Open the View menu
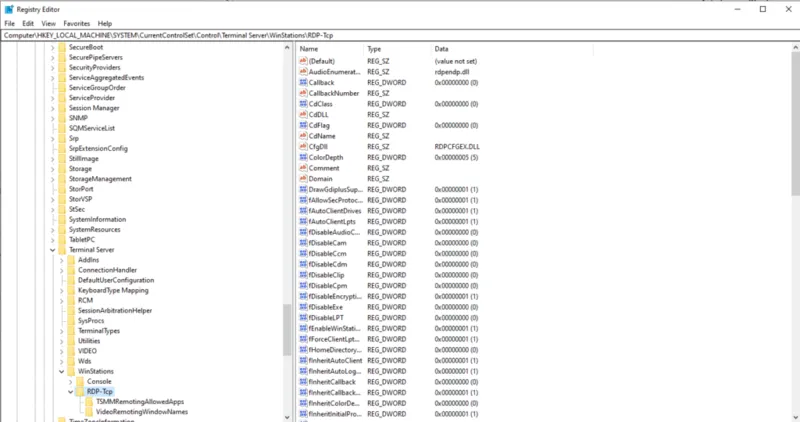This screenshot has width=800, height=422. coord(48,23)
